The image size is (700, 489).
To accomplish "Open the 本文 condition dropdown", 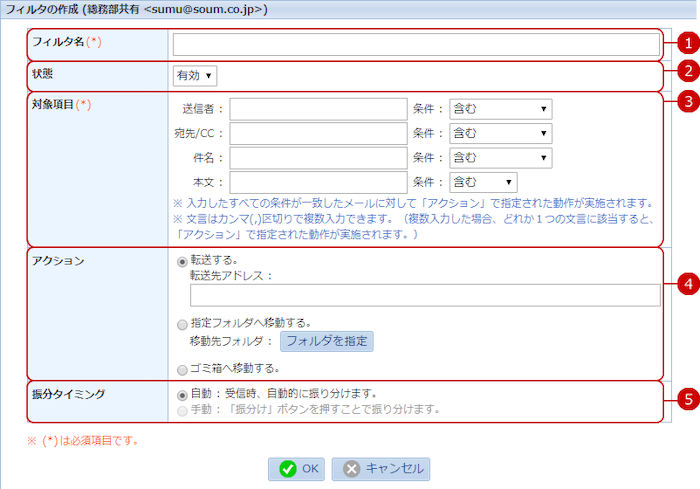I will pyautogui.click(x=483, y=182).
